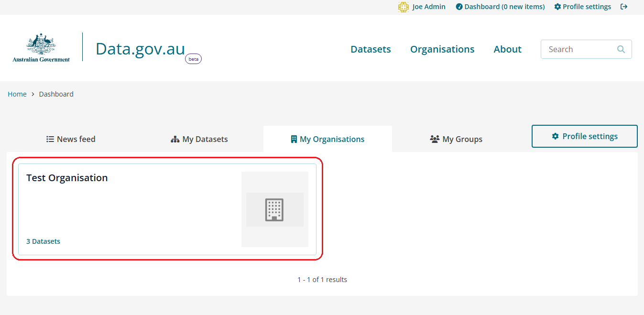Open the Datasets navigation menu item
This screenshot has width=644, height=315.
[371, 49]
